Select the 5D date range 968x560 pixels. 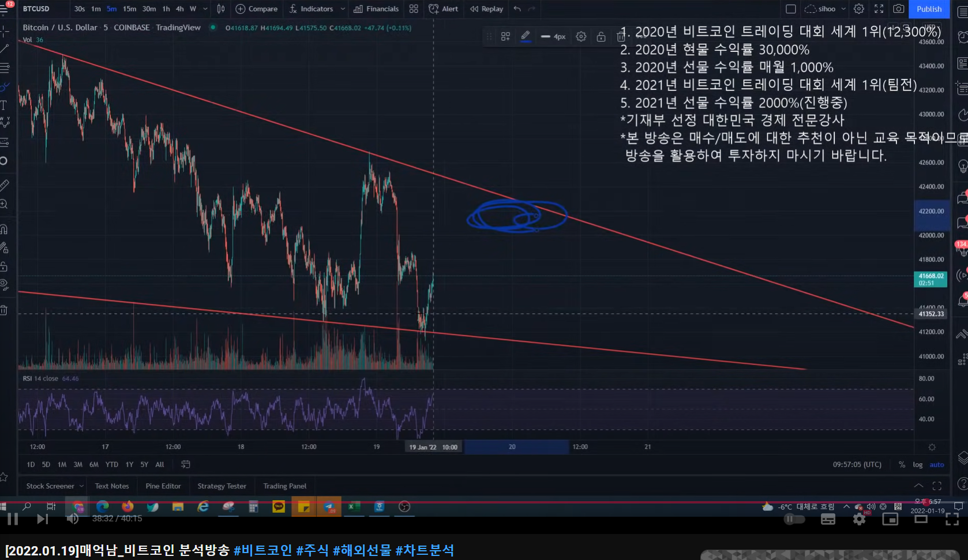(x=46, y=464)
